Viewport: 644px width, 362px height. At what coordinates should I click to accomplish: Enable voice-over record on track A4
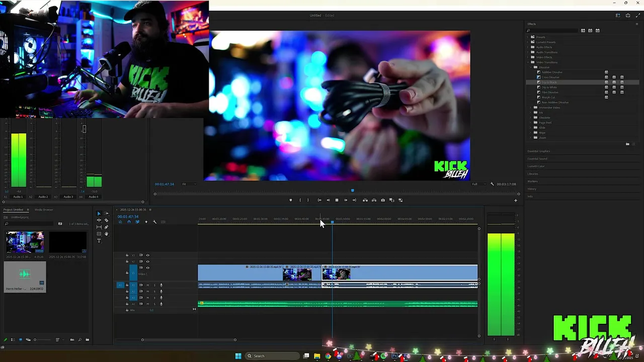161,304
